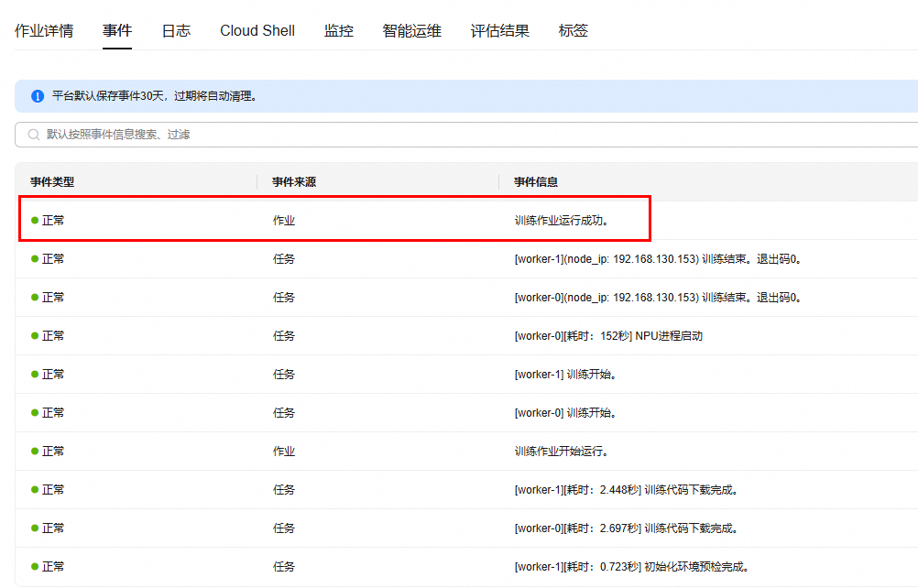The image size is (918, 588).
Task: Click green status dot in 初始化环境预检完成 row
Action: point(35,566)
